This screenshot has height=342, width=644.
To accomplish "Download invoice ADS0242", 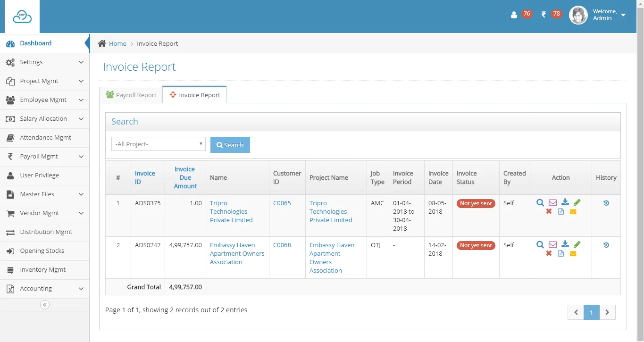I will (x=565, y=244).
